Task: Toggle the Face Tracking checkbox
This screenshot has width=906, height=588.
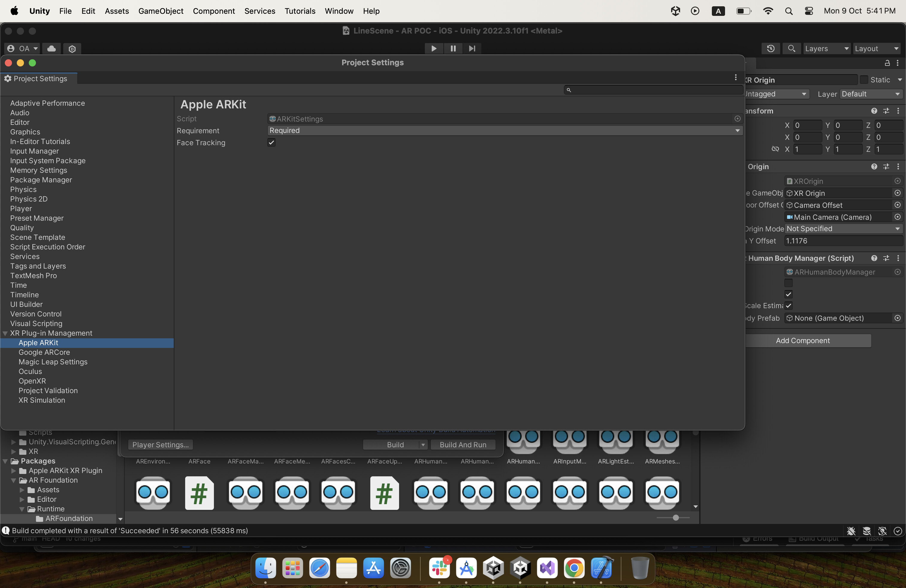Action: click(x=271, y=143)
